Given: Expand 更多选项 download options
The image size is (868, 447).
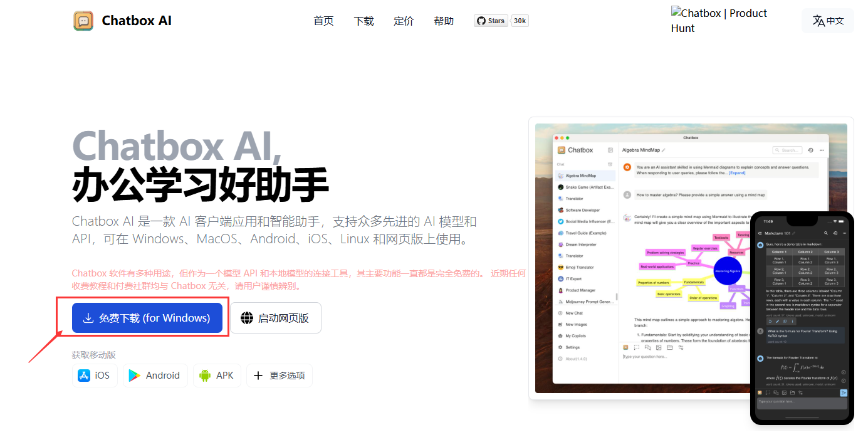Looking at the screenshot, I should click(x=280, y=376).
